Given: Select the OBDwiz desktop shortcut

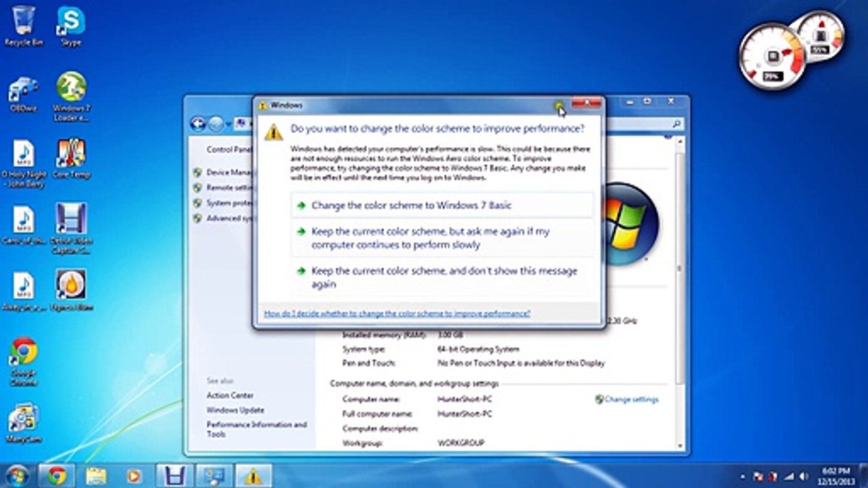Looking at the screenshot, I should point(24,94).
